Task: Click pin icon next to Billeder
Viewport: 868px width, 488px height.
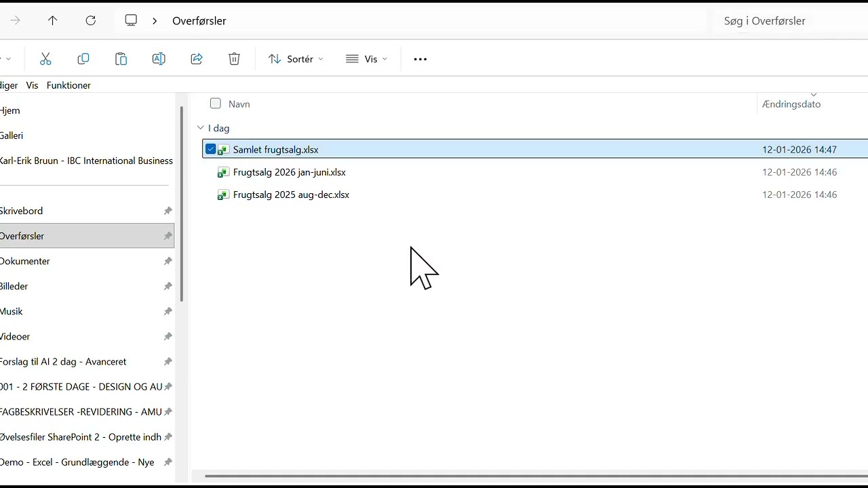Action: (x=167, y=286)
